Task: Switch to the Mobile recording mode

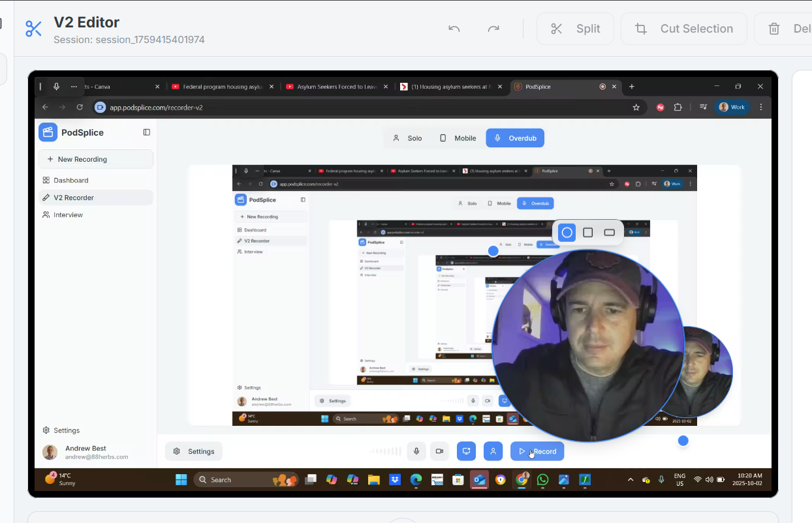Action: click(459, 138)
